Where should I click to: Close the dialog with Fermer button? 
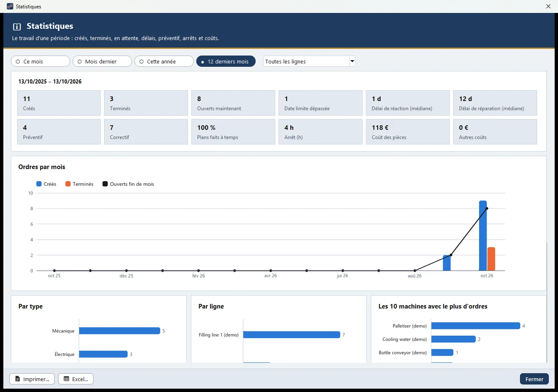(x=534, y=379)
